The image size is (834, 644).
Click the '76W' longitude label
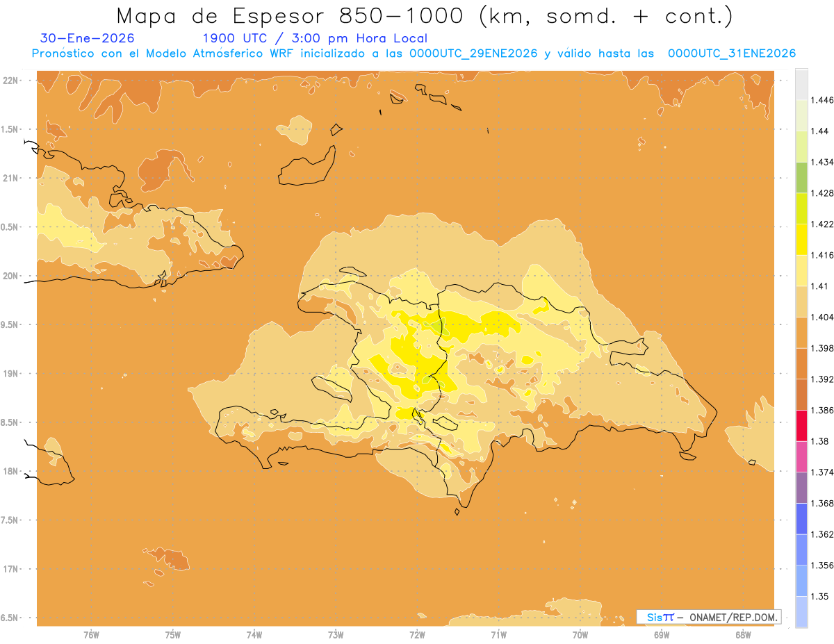pyautogui.click(x=91, y=635)
